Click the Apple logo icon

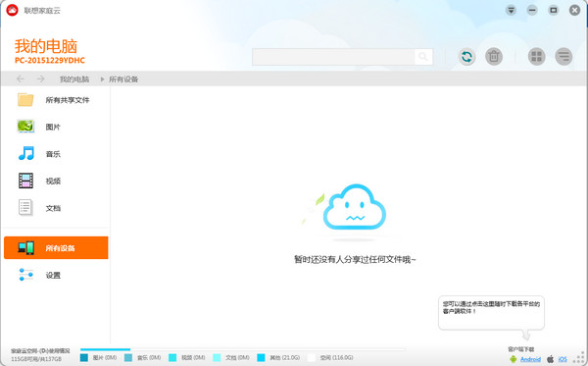[550, 359]
